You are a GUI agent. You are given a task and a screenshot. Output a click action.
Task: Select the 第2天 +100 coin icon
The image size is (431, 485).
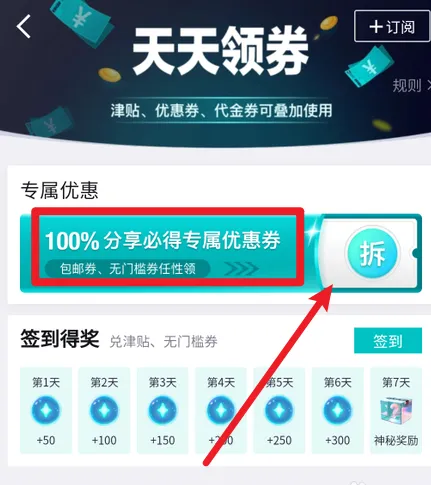point(104,410)
